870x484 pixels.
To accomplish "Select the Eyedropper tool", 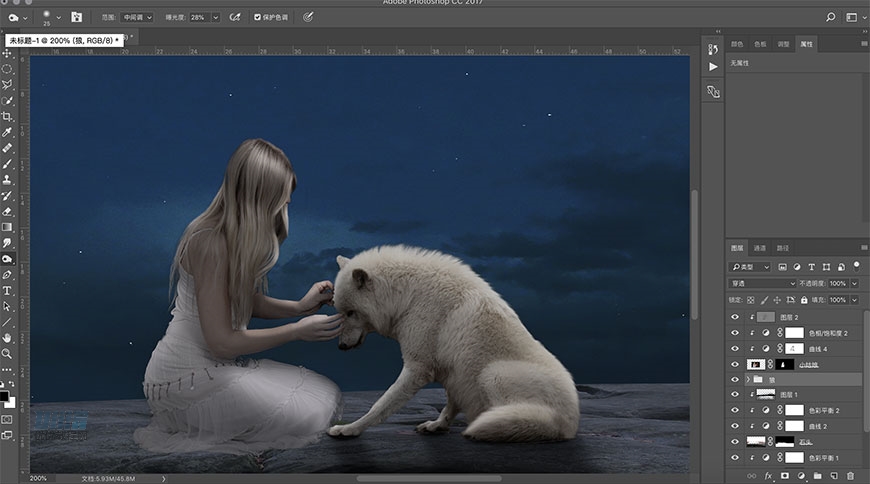I will click(7, 132).
